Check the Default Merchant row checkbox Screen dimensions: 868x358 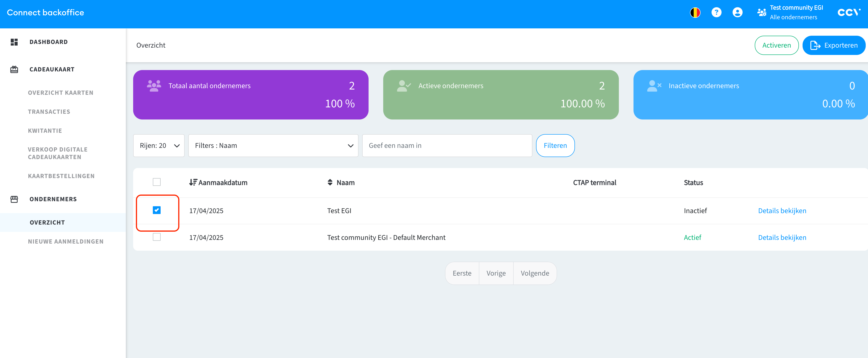pyautogui.click(x=157, y=237)
